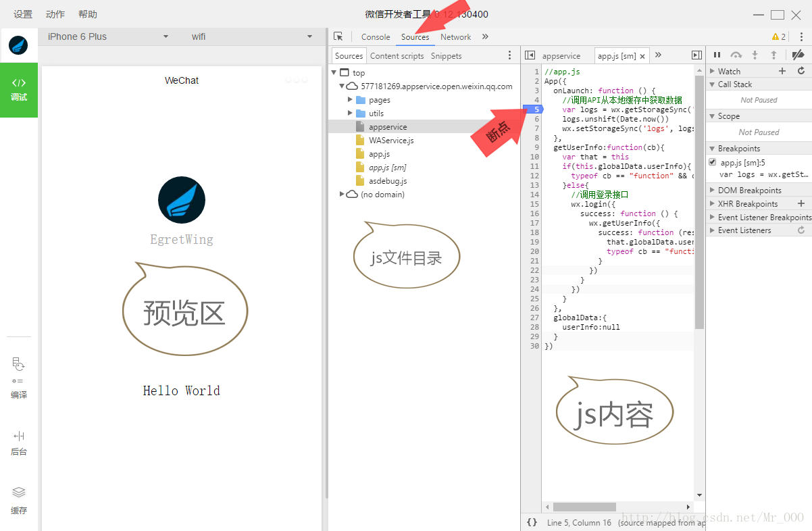Open the Content scripts tab
812x531 pixels.
[x=397, y=56]
